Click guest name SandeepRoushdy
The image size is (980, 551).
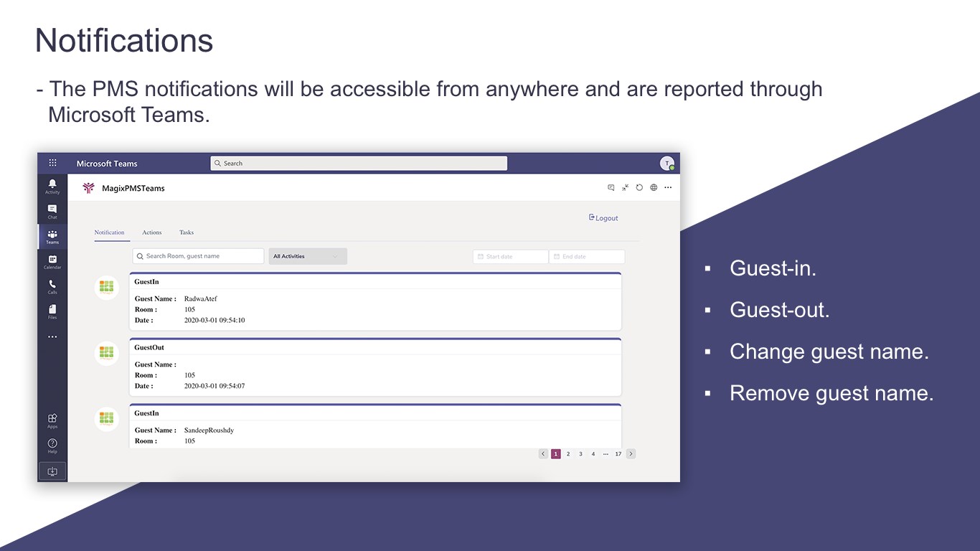(x=209, y=430)
